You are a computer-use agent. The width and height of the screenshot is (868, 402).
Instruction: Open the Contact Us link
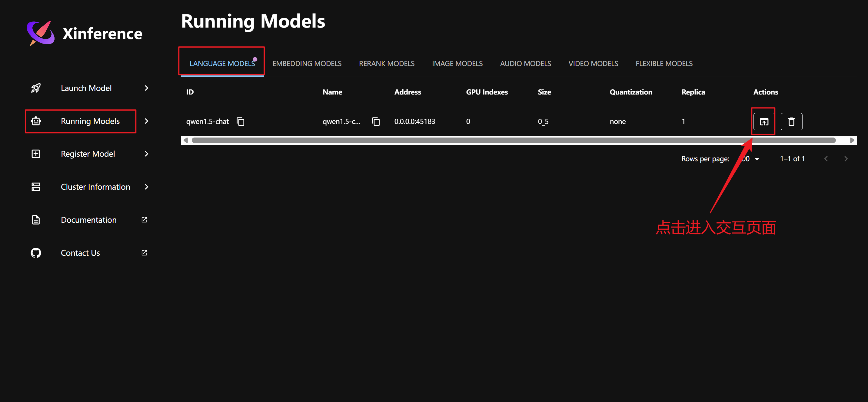(x=80, y=253)
